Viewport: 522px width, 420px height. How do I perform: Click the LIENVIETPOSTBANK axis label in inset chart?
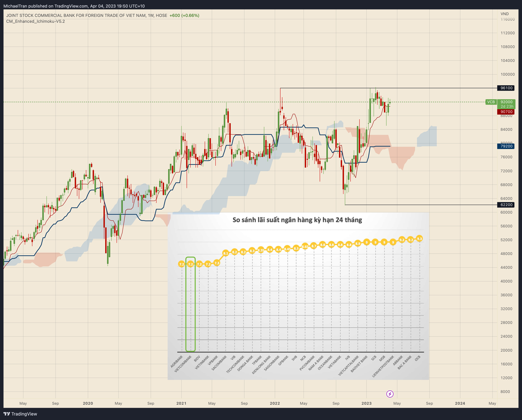point(383,366)
